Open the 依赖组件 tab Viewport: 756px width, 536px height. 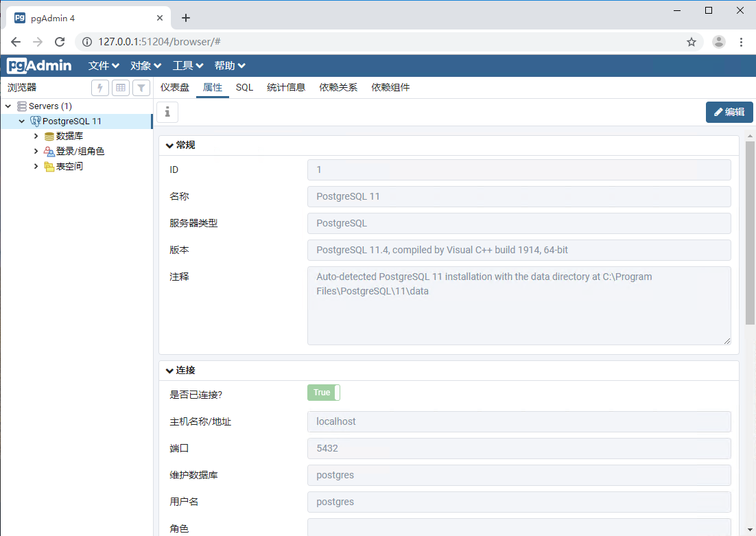coord(390,88)
